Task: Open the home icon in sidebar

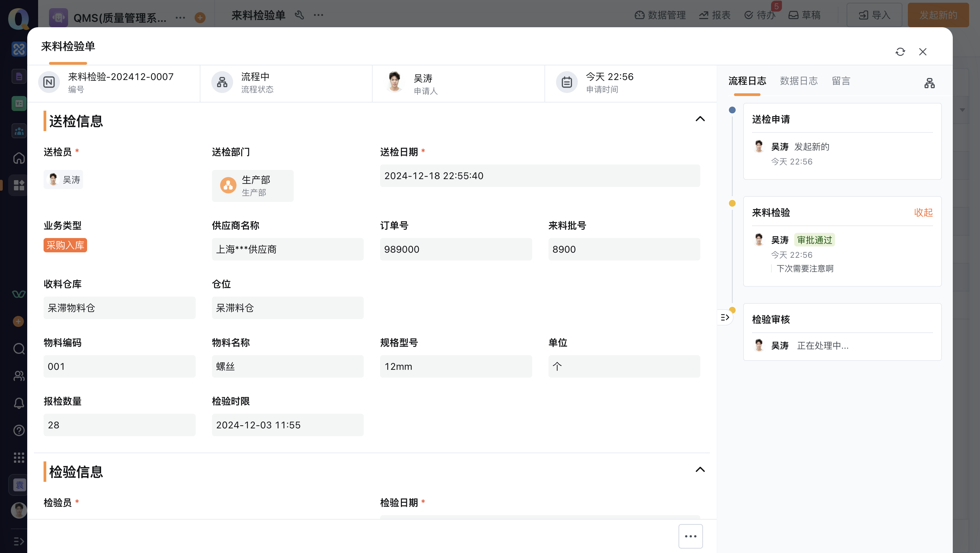Action: click(x=19, y=158)
